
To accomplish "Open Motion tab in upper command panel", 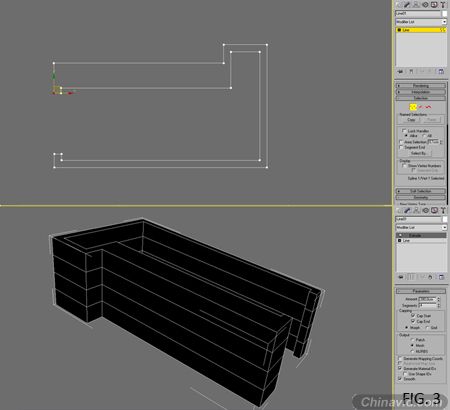I will pyautogui.click(x=425, y=4).
